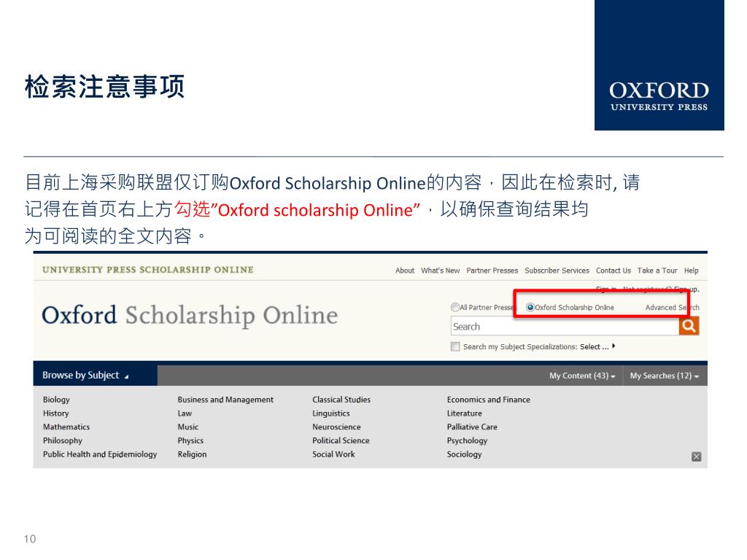Close the subject browse panel with X
The image size is (747, 560).
tap(696, 456)
